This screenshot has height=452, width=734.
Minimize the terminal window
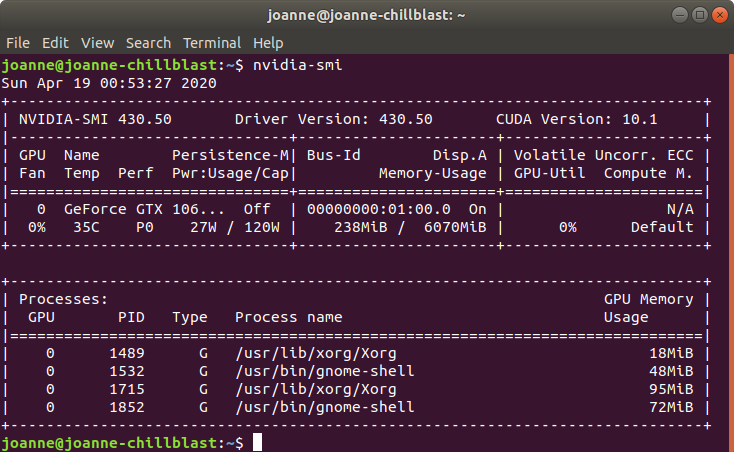point(680,15)
